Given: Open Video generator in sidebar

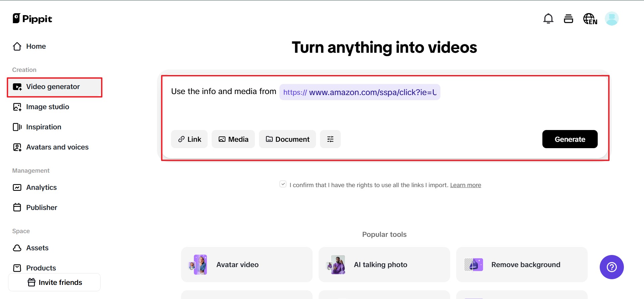Looking at the screenshot, I should 53,87.
